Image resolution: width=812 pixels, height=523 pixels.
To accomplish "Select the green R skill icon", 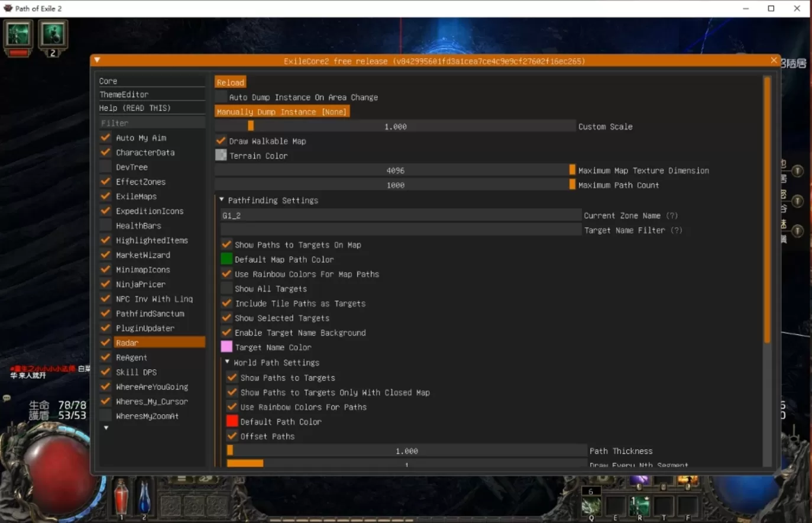I will pos(639,506).
